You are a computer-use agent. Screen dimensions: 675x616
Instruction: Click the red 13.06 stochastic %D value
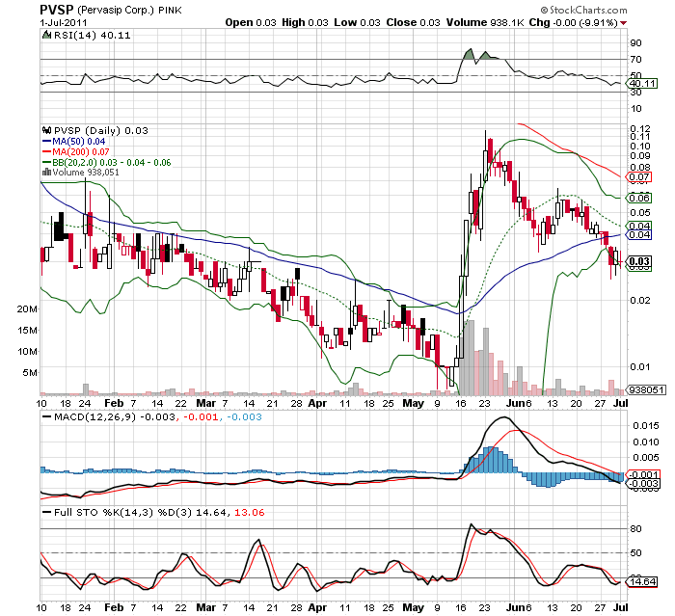pyautogui.click(x=249, y=512)
